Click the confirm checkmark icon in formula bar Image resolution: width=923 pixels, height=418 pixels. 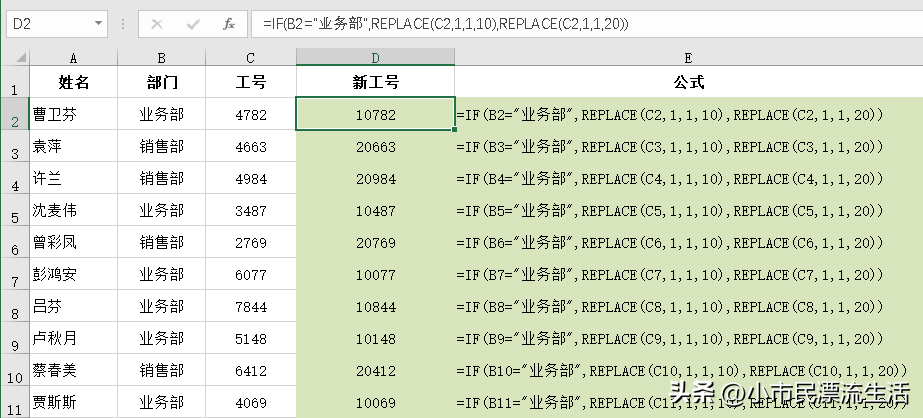[x=192, y=24]
